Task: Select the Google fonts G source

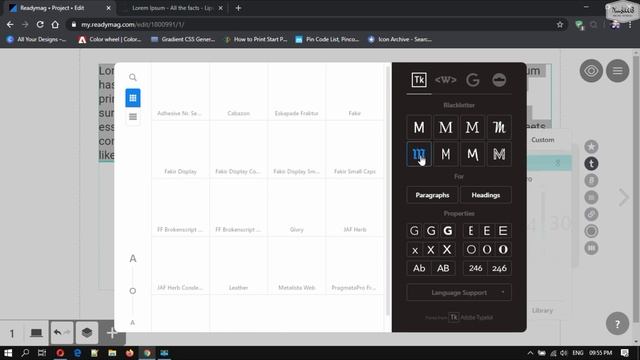Action: point(473,80)
